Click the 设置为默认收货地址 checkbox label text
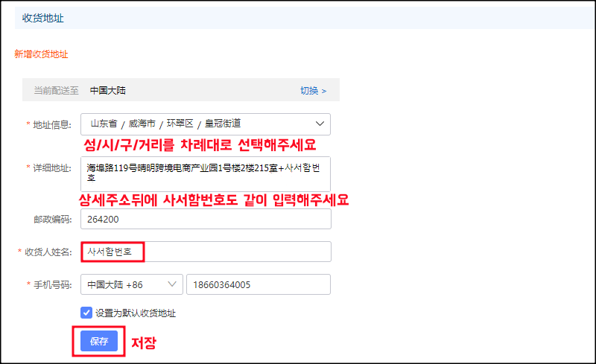 click(x=136, y=313)
